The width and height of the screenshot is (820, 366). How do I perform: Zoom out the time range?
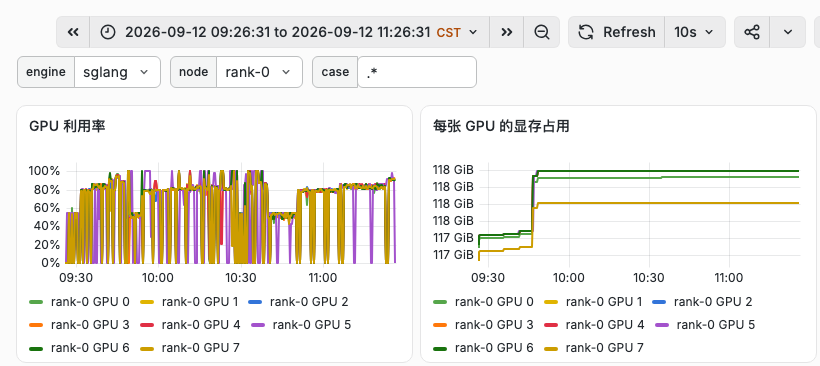pyautogui.click(x=542, y=32)
